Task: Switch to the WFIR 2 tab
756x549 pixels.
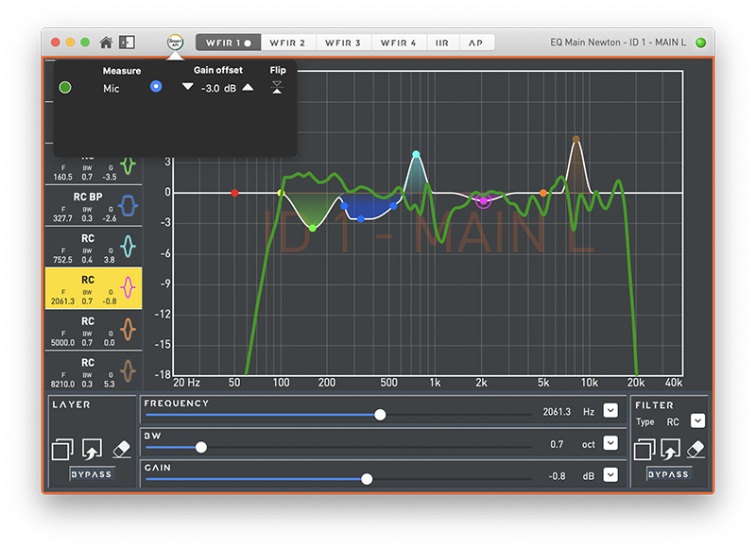Action: pyautogui.click(x=288, y=43)
